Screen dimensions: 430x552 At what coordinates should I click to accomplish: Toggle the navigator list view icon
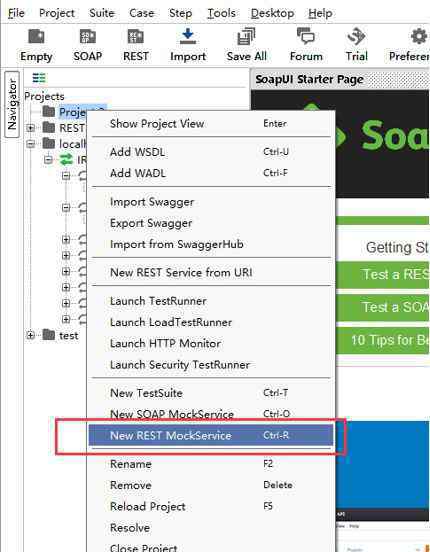[x=39, y=78]
